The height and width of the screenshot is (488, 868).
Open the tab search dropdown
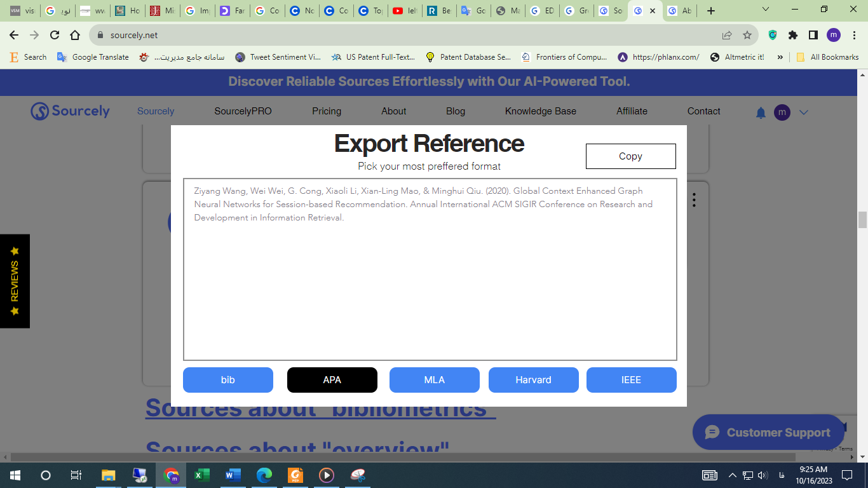coord(766,10)
